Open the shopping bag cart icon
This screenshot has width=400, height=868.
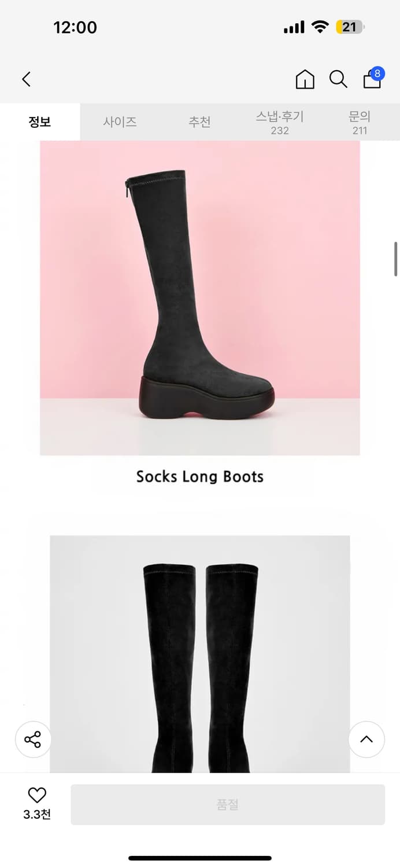tap(372, 79)
